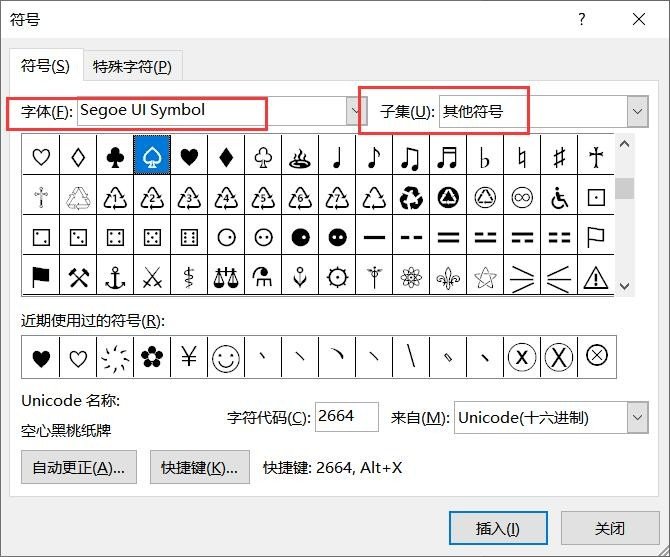The image size is (670, 557).
Task: Select the fleur-de-lis symbol
Action: [x=448, y=276]
